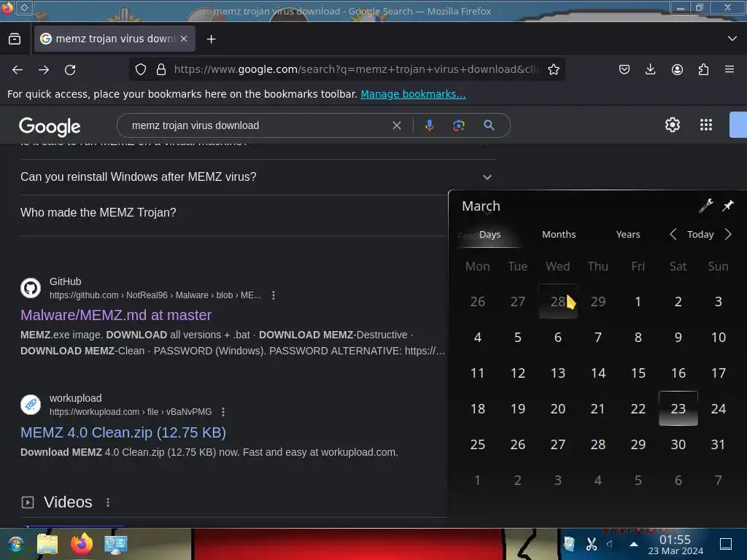Open the volume tray icon
This screenshot has height=560, width=747.
click(609, 544)
